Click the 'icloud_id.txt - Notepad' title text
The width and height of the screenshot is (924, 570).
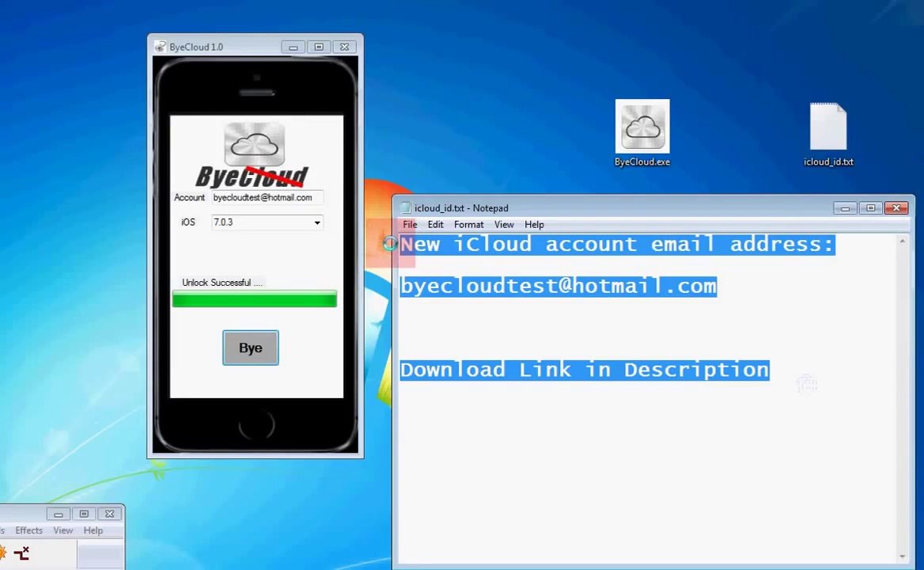(x=461, y=208)
